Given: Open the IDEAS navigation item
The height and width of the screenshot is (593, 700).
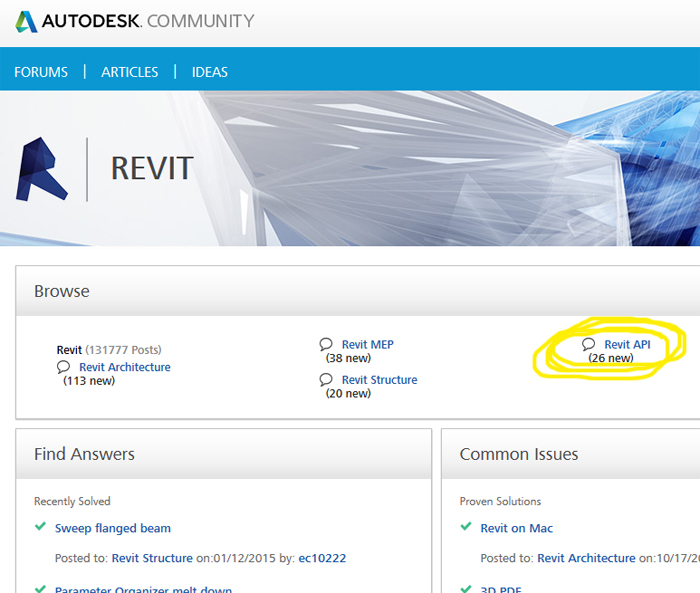Looking at the screenshot, I should point(210,72).
